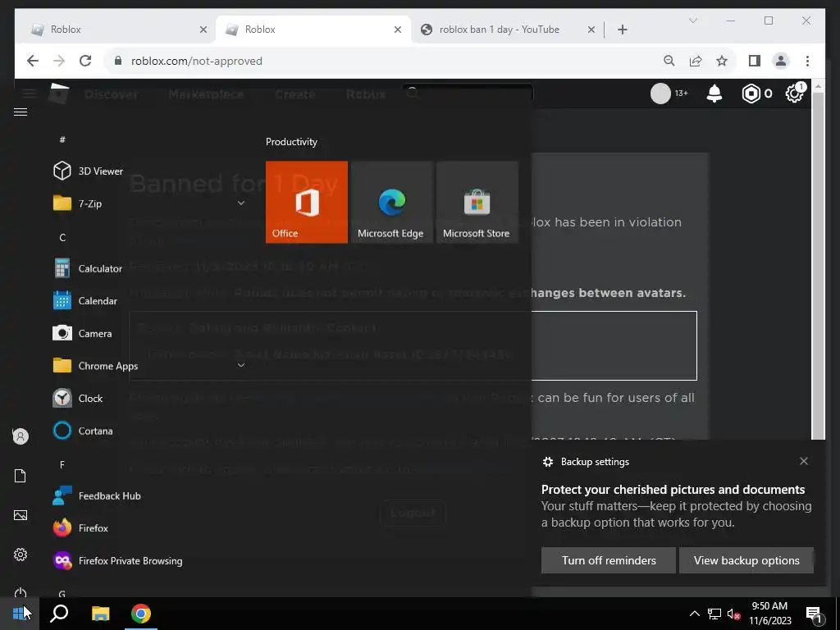The width and height of the screenshot is (840, 630).
Task: Click View backup options button
Action: pos(746,560)
